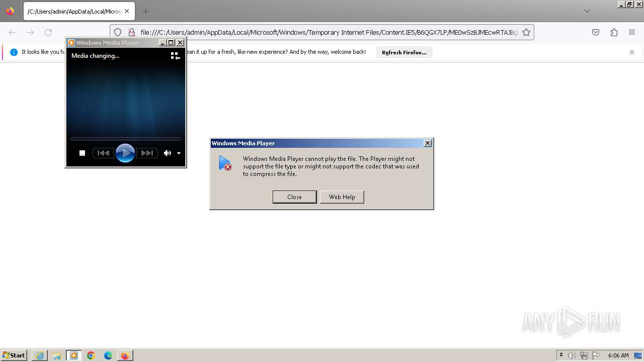This screenshot has width=644, height=362.
Task: Bookmark this page with the star icon
Action: [x=526, y=32]
